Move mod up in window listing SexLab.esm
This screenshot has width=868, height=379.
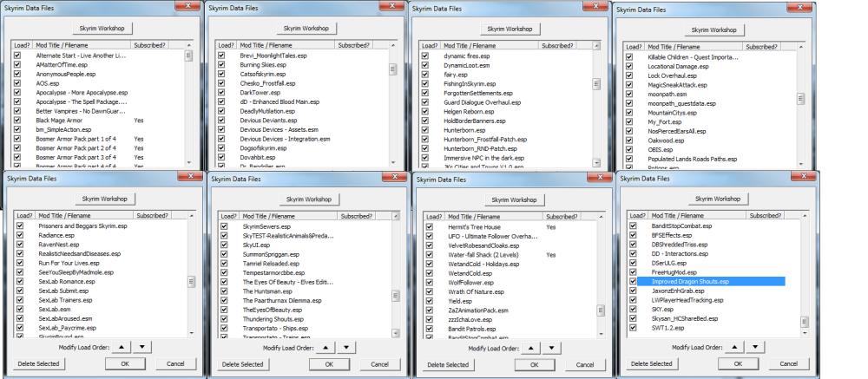(x=122, y=347)
